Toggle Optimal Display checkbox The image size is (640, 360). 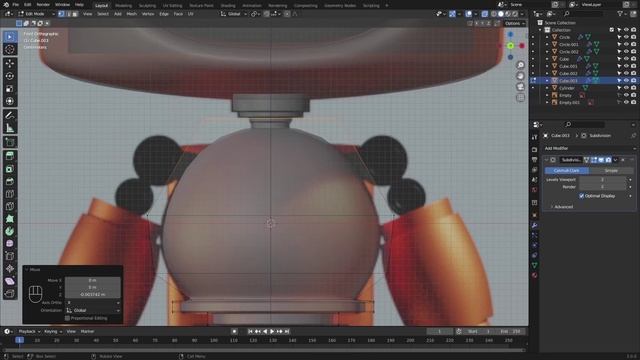point(582,196)
